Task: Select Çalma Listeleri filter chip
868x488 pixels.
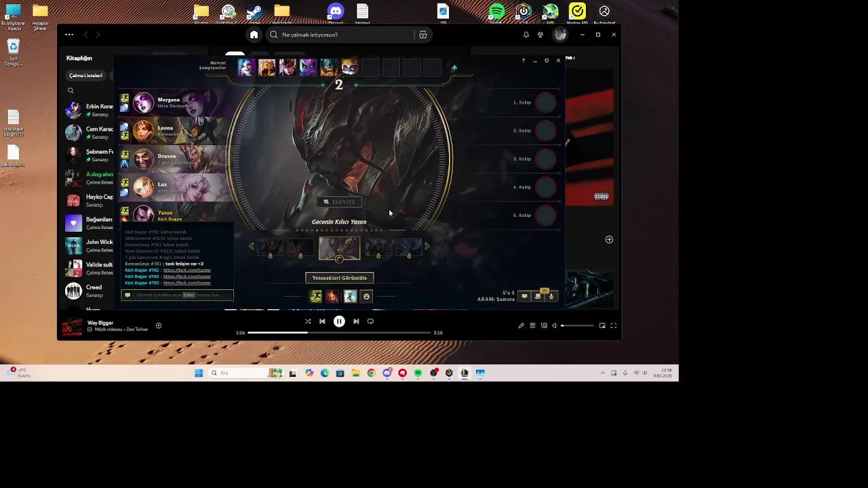Action: point(85,76)
